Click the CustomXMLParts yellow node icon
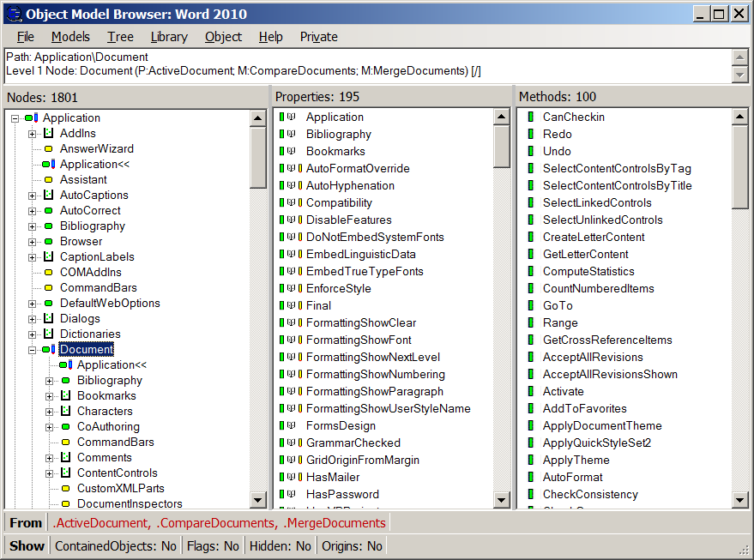 66,488
